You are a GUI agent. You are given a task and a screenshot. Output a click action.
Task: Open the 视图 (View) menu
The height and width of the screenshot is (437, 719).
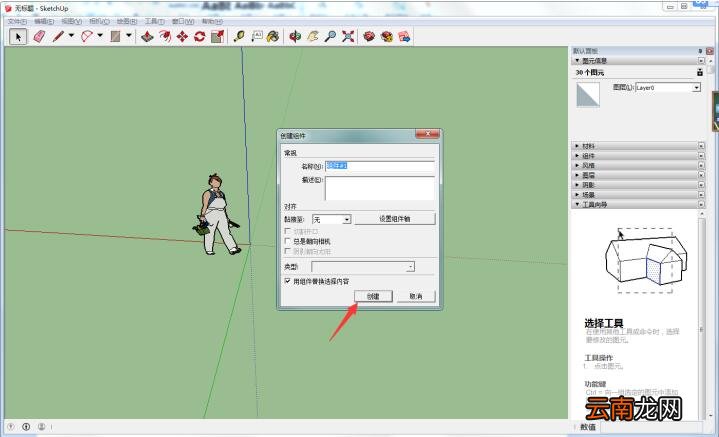72,22
